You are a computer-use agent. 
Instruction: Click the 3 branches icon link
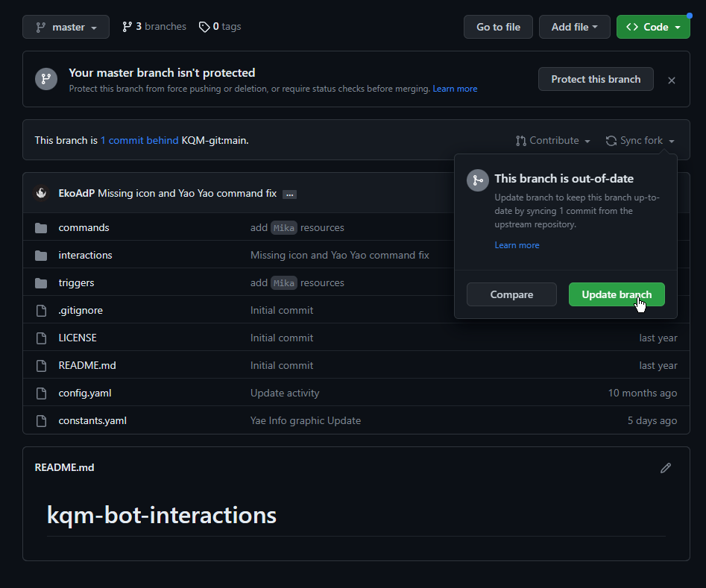coord(127,27)
